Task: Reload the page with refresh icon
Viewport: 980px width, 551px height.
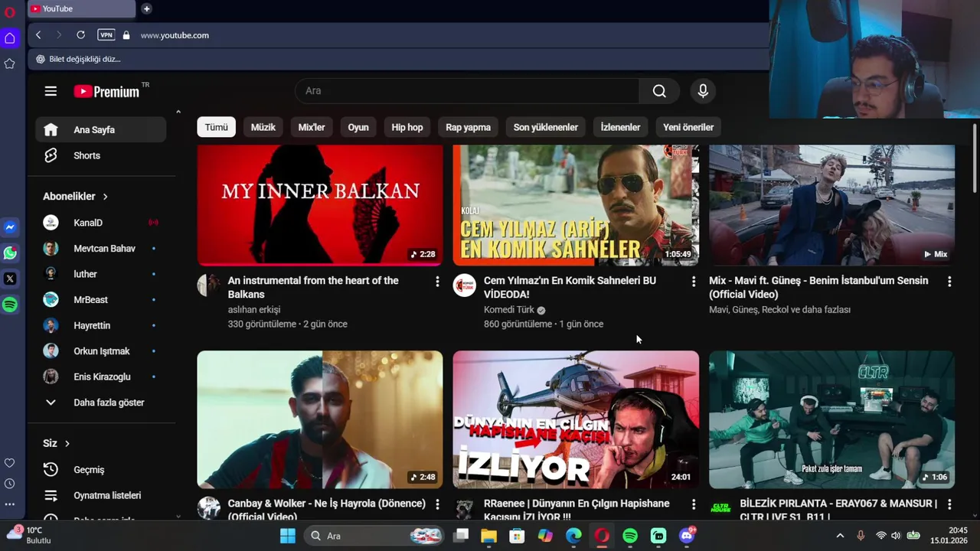Action: pyautogui.click(x=80, y=35)
